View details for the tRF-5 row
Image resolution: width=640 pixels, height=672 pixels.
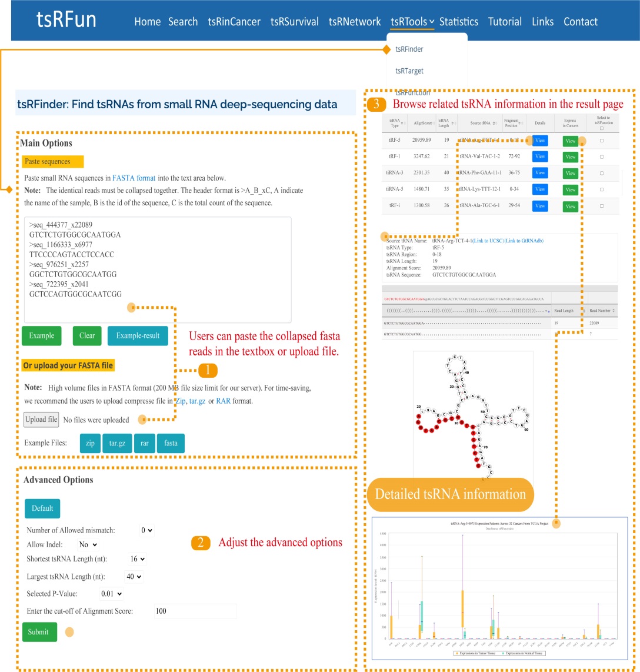coord(540,141)
